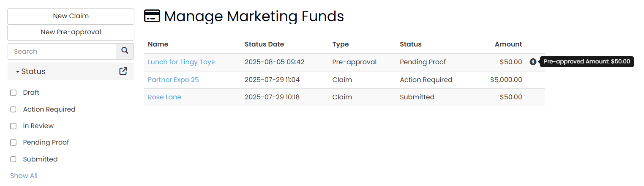The height and width of the screenshot is (186, 644).
Task: Select the Pending Proof filter checkbox
Action: (x=14, y=142)
